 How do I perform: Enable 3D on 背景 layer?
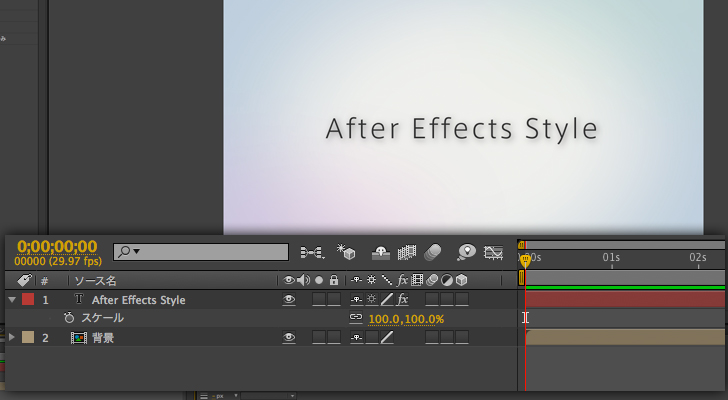462,337
